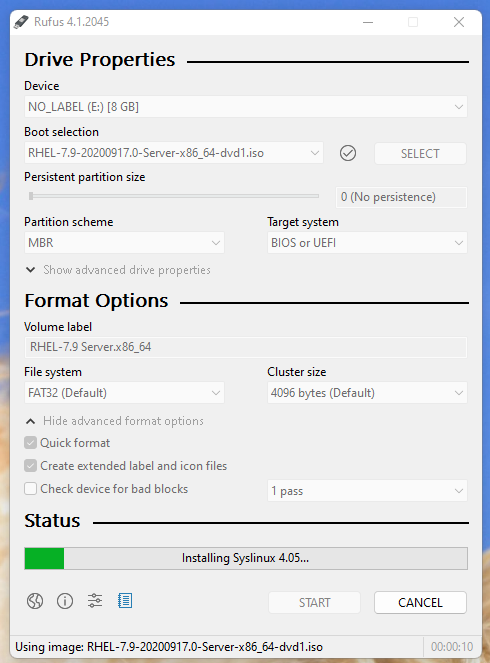
Task: Open application settings sliders icon
Action: 95,601
